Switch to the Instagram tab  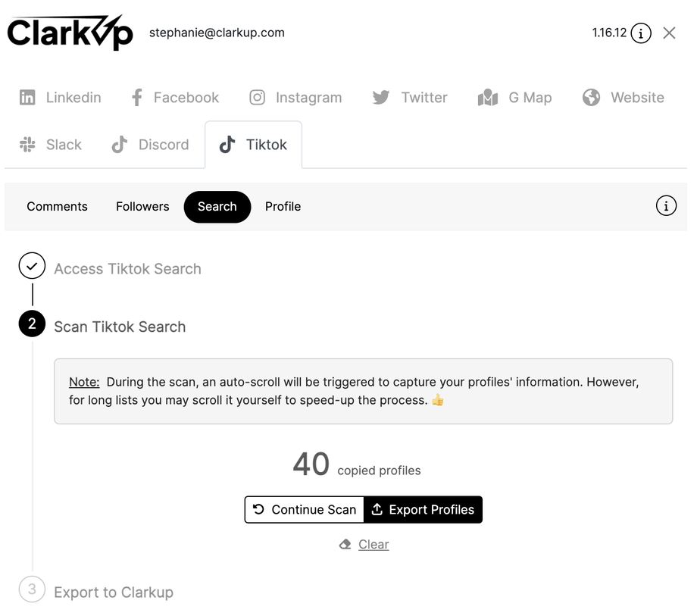point(295,97)
